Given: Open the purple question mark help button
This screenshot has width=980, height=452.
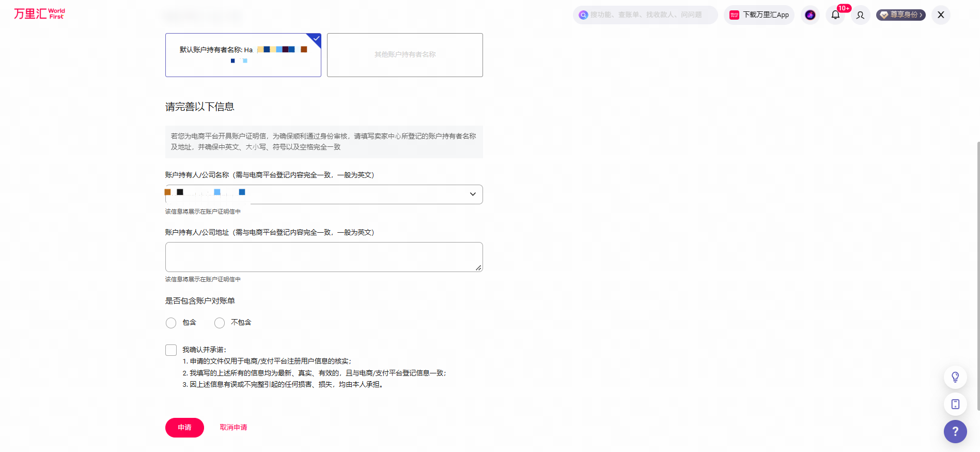Looking at the screenshot, I should click(955, 431).
